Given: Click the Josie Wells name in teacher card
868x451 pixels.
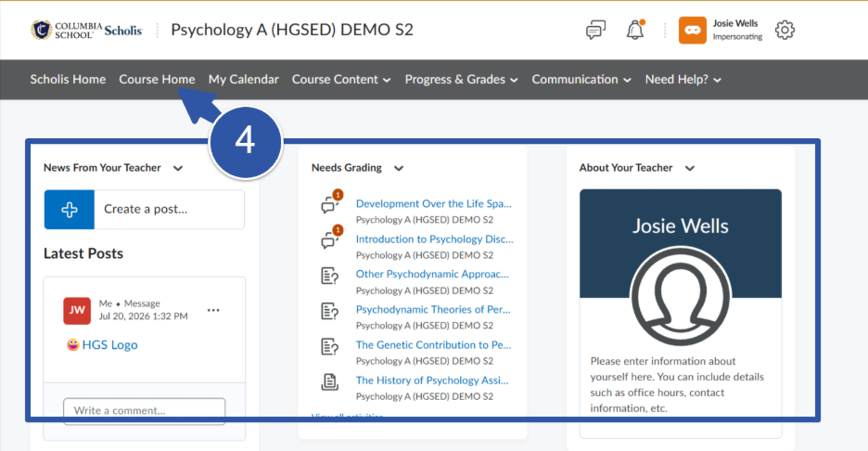Looking at the screenshot, I should 681,226.
